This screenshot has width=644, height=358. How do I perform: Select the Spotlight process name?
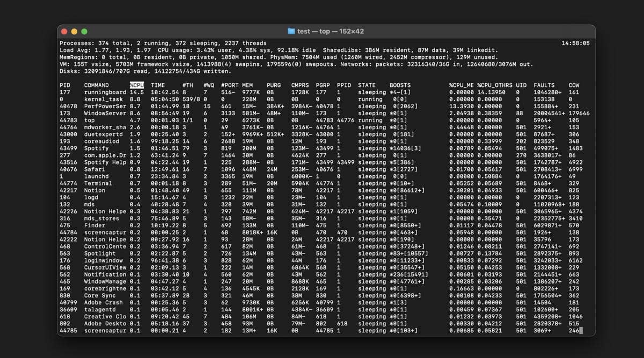coord(100,253)
